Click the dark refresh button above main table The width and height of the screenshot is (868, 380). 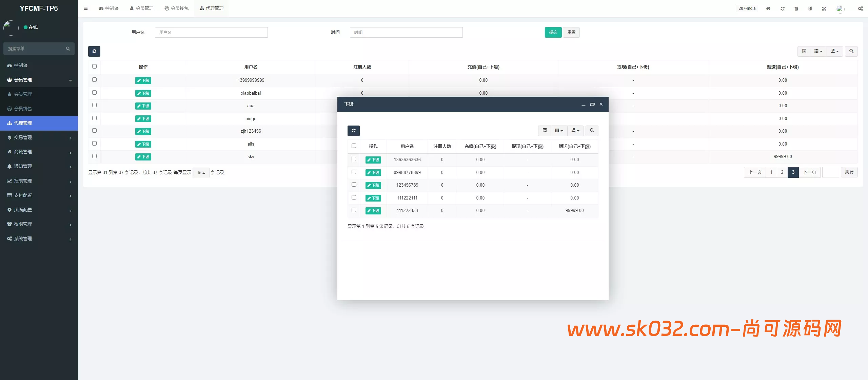94,51
